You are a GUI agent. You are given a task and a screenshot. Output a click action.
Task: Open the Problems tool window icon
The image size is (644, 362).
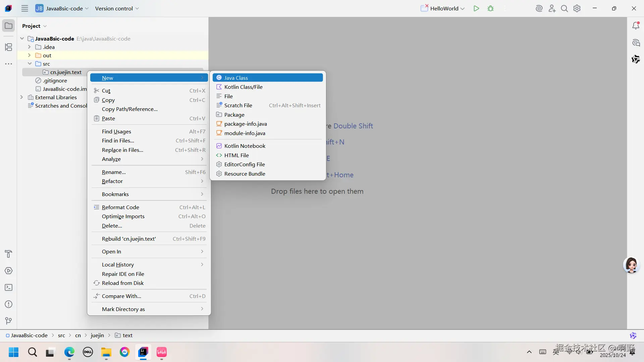click(x=9, y=304)
